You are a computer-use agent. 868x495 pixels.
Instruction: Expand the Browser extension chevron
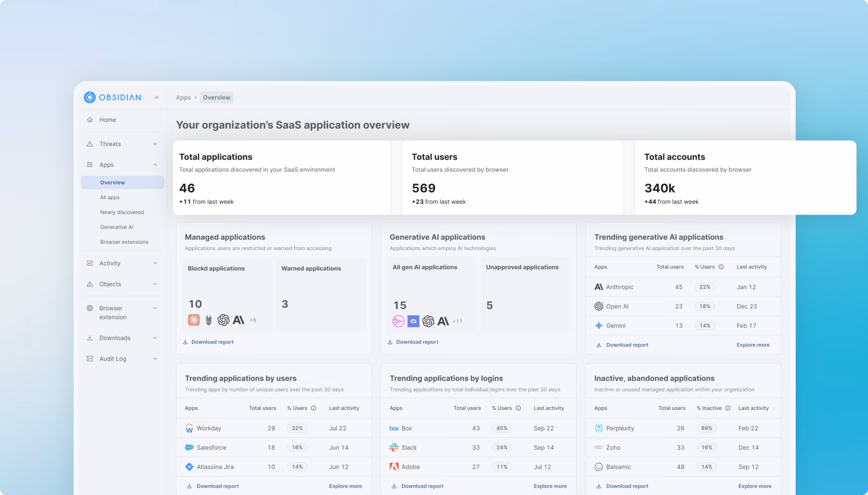(x=155, y=308)
